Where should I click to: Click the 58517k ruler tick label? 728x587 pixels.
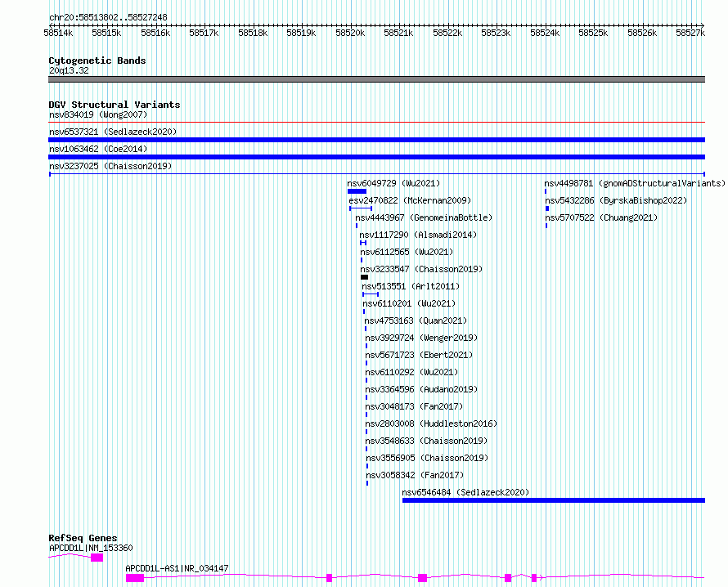click(x=204, y=33)
